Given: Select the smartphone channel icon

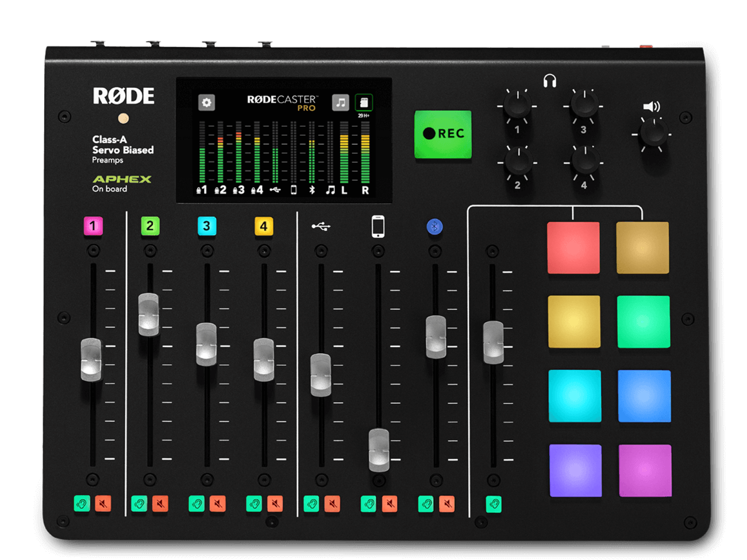Looking at the screenshot, I should coord(378,226).
